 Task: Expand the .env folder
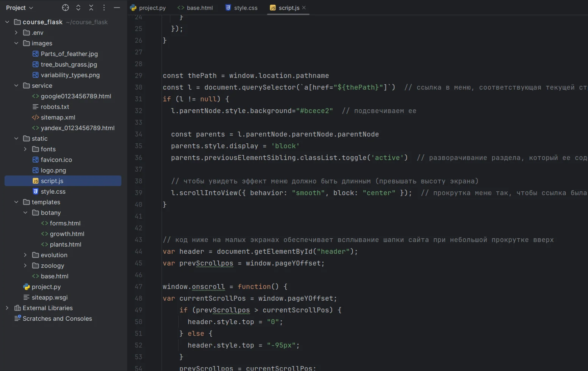click(x=16, y=33)
